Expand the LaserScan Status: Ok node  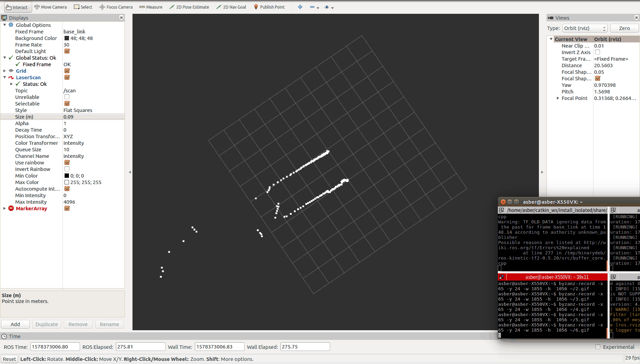pos(11,84)
